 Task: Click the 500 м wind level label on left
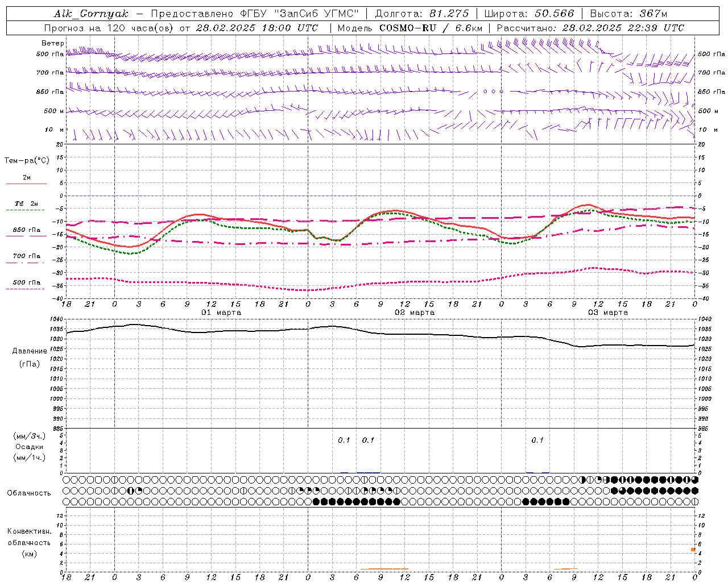click(x=54, y=111)
